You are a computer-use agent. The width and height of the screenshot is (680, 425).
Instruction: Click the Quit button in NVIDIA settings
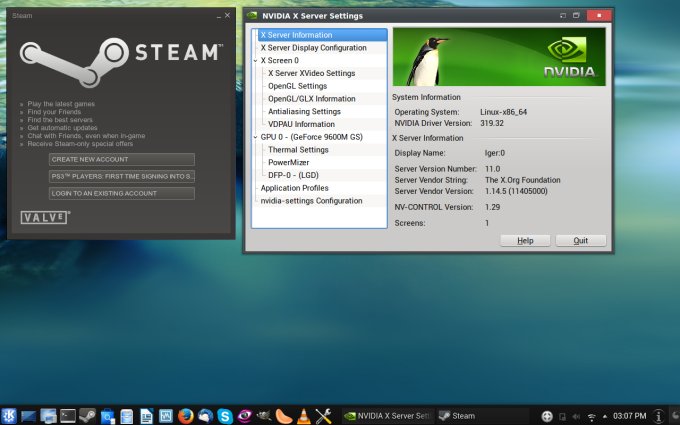581,241
